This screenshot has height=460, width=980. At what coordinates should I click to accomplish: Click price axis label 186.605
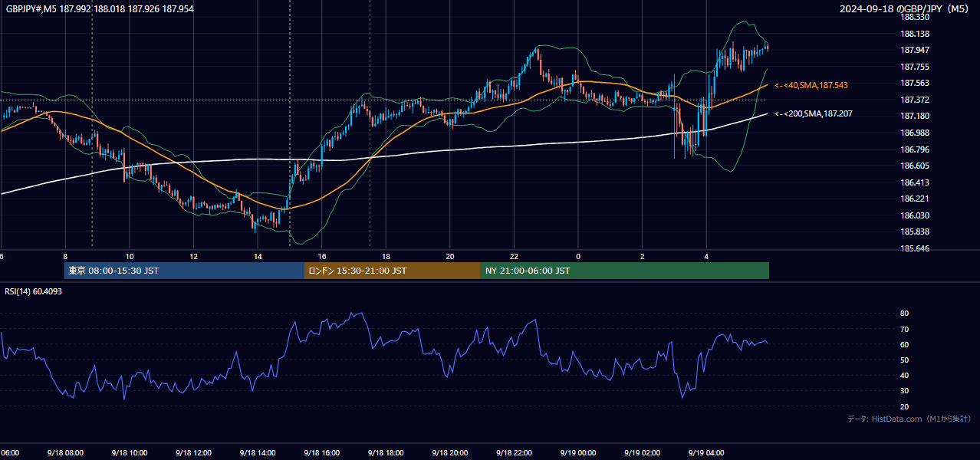pos(915,166)
